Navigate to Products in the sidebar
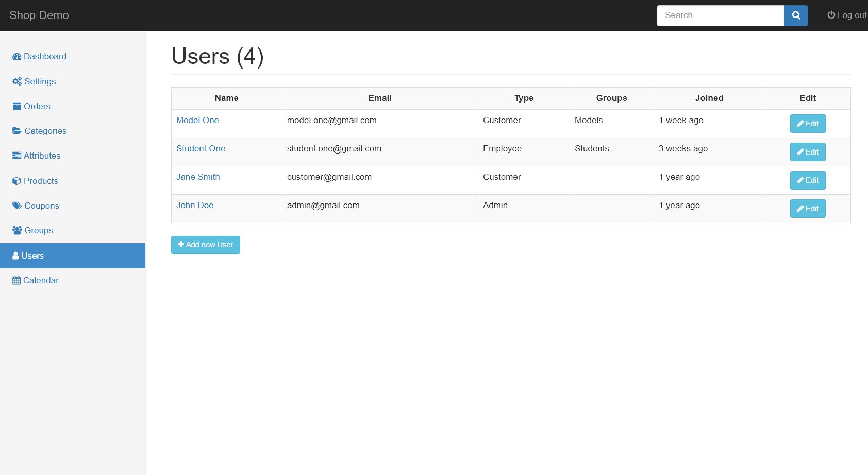The height and width of the screenshot is (475, 868). (73, 181)
